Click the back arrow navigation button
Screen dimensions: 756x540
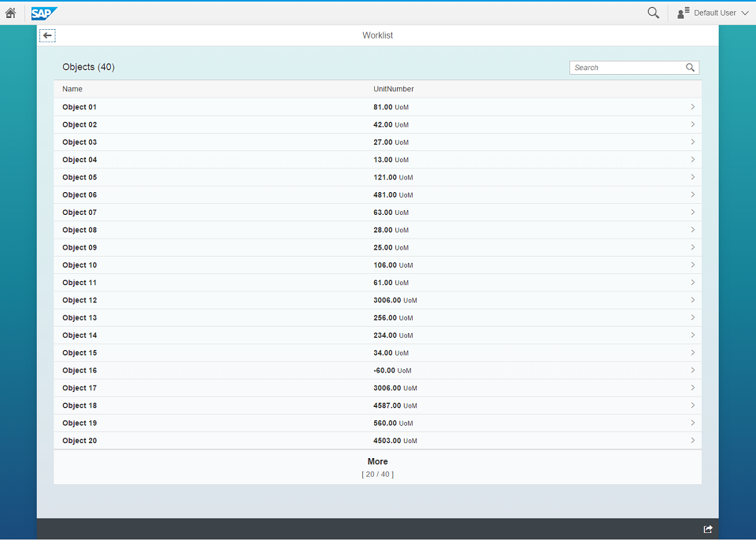point(47,35)
